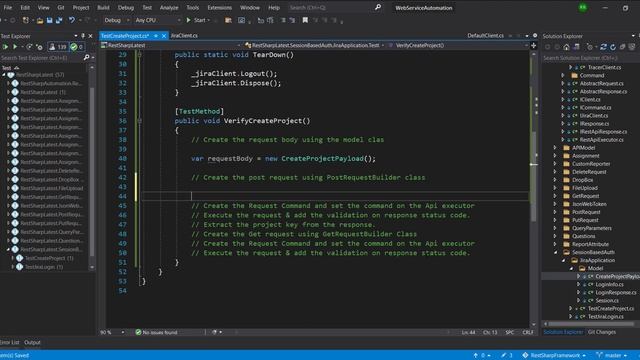Click the CRLF line ending indicator

tap(528, 332)
